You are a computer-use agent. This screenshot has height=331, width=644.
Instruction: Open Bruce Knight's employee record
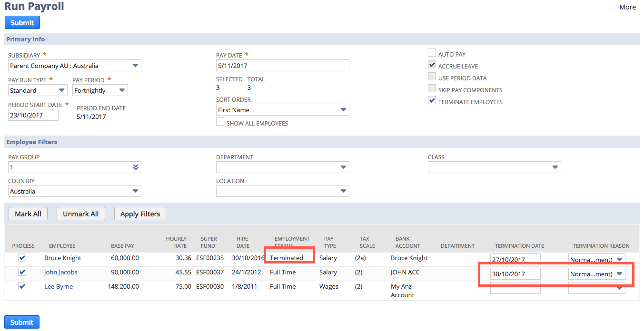[62, 258]
